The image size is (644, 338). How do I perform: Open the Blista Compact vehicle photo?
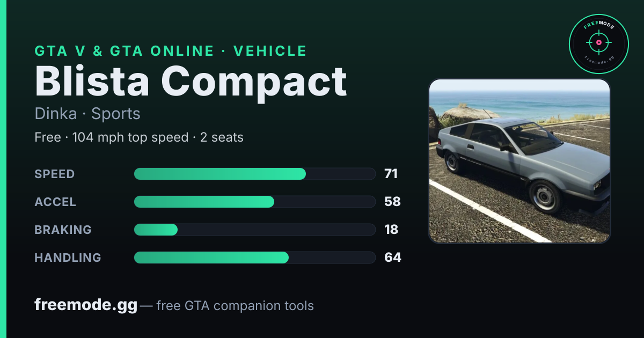coord(519,161)
